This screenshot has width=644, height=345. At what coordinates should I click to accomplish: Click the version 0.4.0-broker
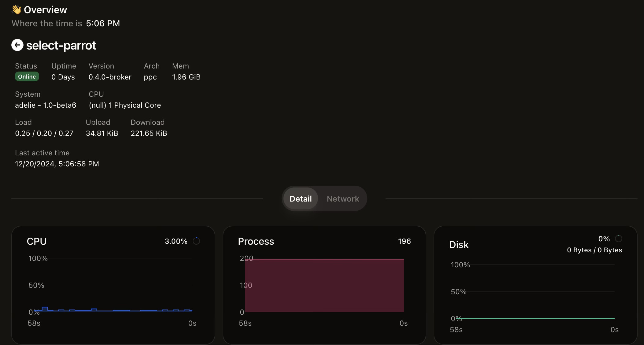pyautogui.click(x=110, y=77)
